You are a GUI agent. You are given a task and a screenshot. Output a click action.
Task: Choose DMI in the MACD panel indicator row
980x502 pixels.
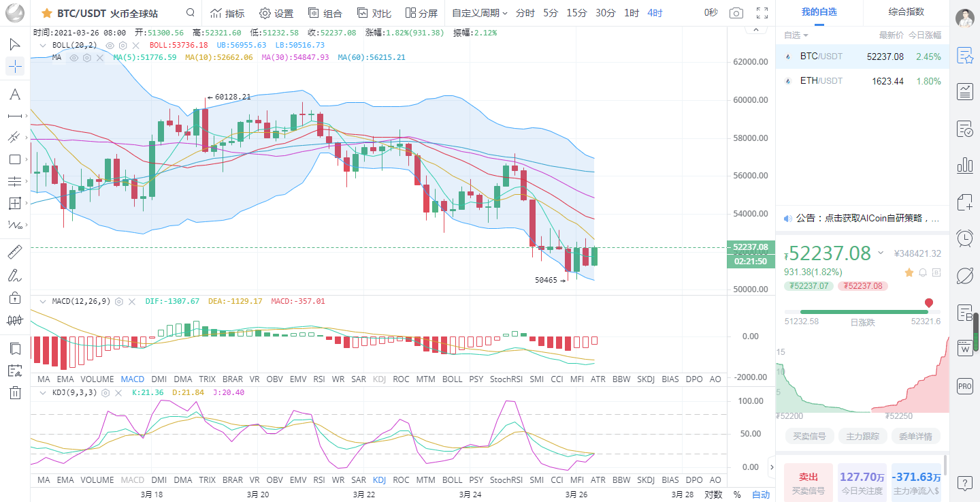[159, 379]
